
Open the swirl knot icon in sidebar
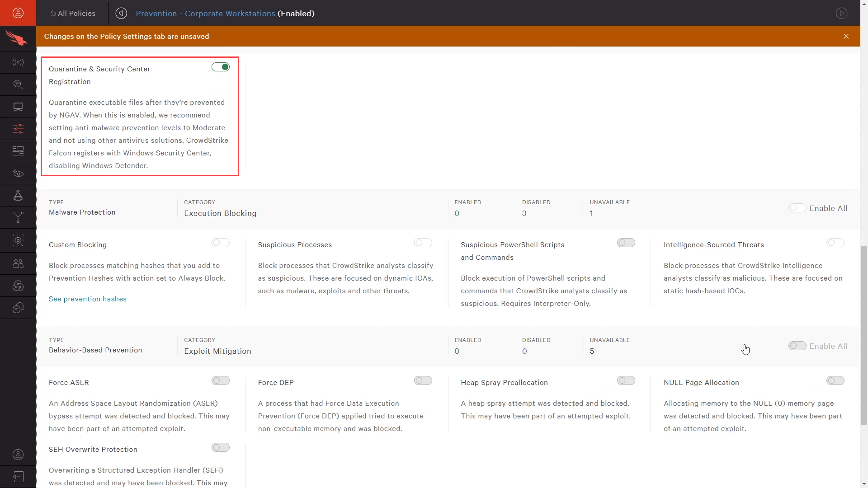pos(18,286)
